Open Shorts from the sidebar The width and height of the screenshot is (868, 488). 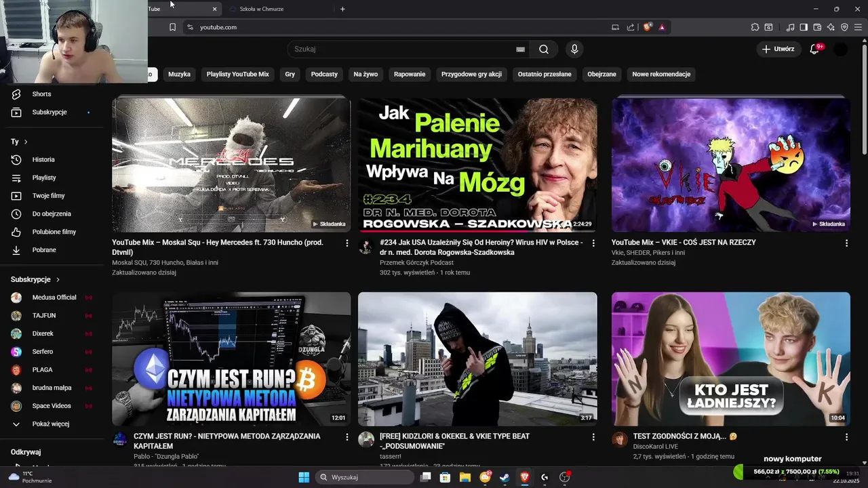click(x=41, y=94)
